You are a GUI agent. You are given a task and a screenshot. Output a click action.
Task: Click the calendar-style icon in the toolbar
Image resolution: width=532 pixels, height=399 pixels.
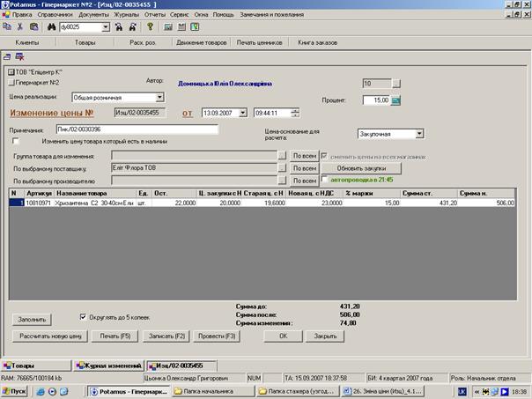click(x=181, y=26)
